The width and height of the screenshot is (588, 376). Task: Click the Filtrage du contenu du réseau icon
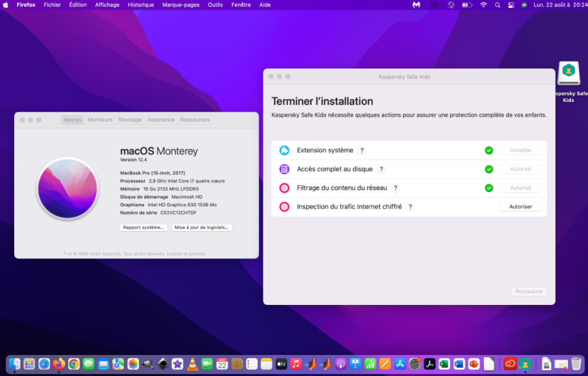coord(284,187)
